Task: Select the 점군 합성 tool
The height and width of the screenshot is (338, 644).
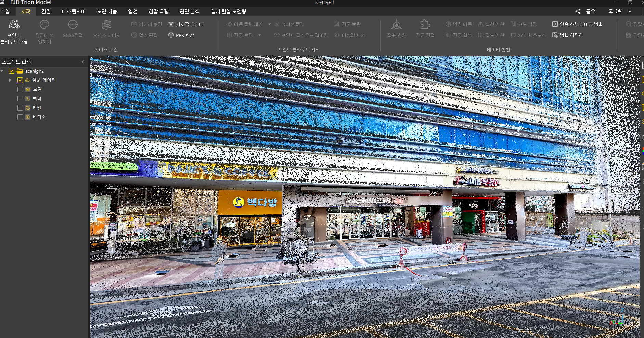Action: click(x=459, y=35)
